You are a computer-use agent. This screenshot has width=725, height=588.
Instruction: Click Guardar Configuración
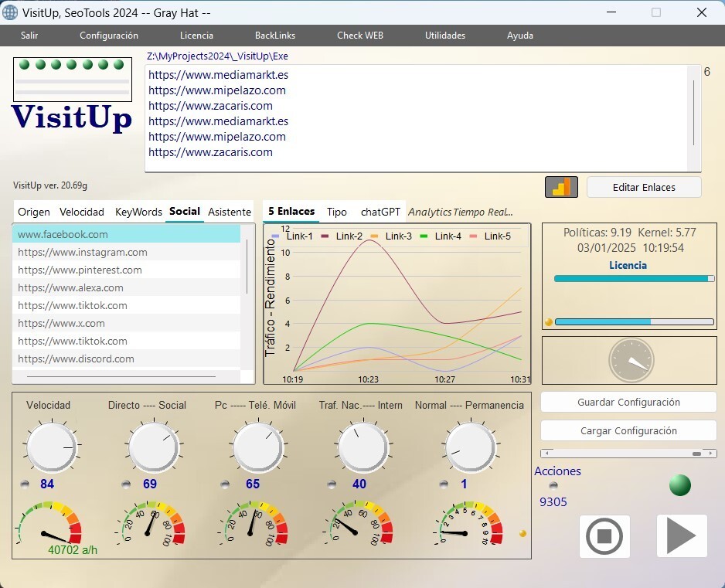tap(628, 402)
